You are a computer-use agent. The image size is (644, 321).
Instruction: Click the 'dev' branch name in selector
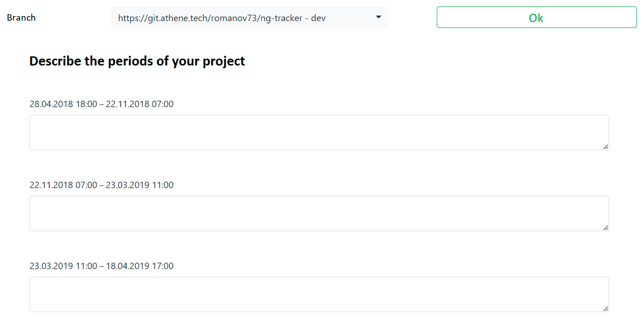[318, 18]
